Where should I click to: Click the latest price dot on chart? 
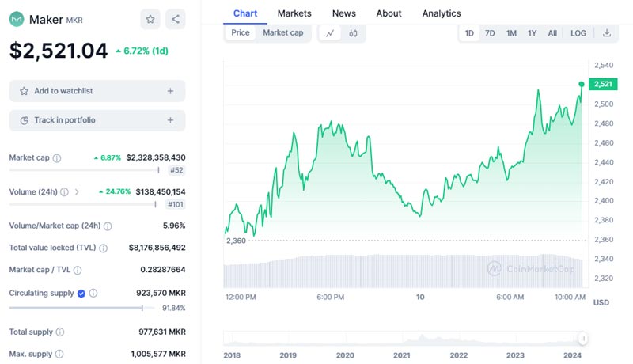pos(582,84)
